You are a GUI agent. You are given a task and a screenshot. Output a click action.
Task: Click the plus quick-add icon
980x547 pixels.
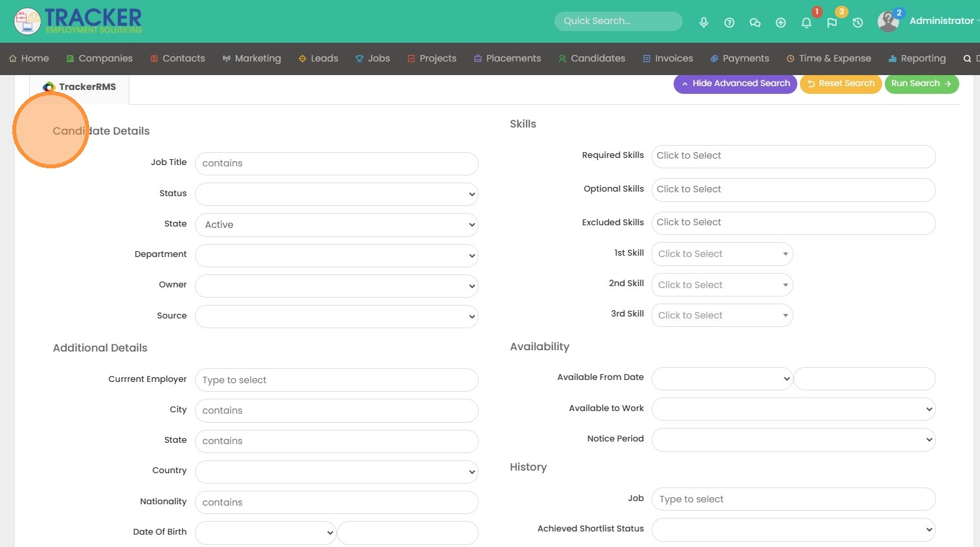pyautogui.click(x=781, y=23)
